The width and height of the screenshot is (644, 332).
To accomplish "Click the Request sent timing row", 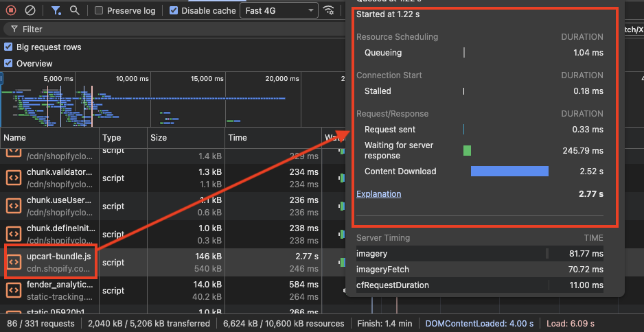I will [480, 130].
